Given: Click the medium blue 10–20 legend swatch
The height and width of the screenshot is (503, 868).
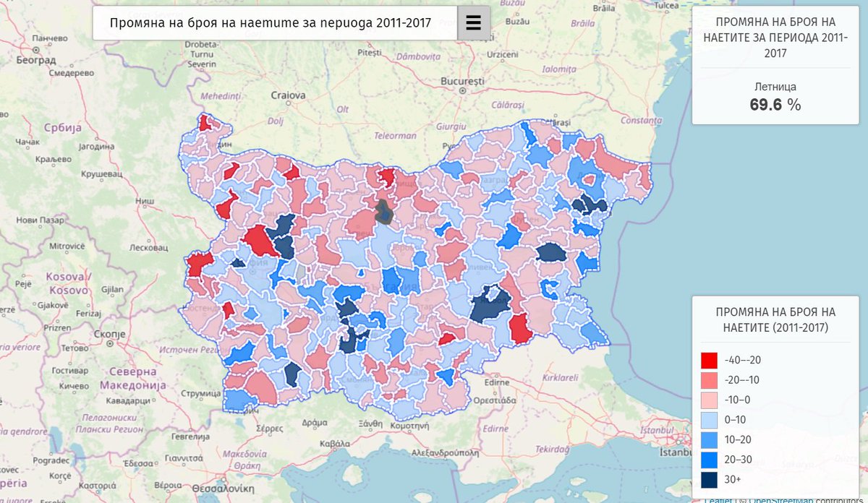Looking at the screenshot, I should coord(710,439).
